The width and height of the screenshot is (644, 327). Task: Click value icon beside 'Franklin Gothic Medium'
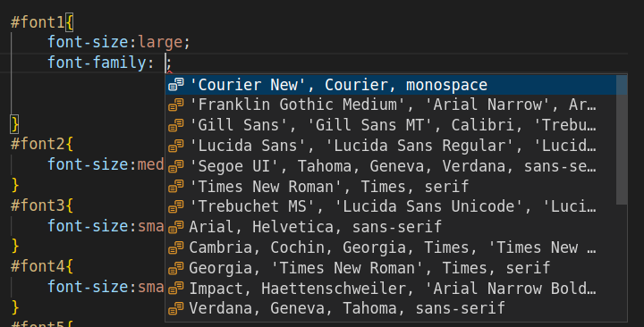176,105
